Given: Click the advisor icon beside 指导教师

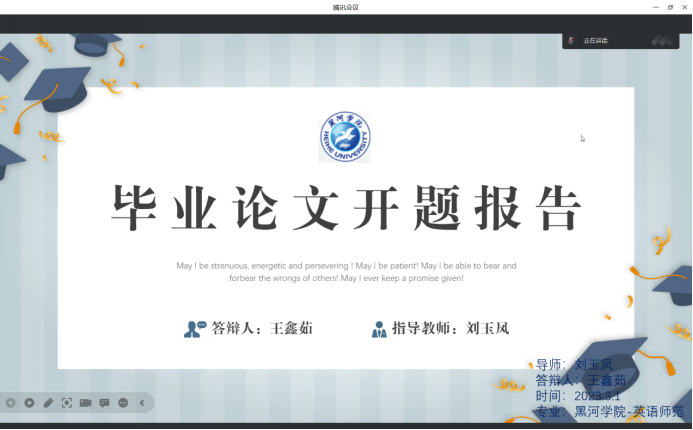Looking at the screenshot, I should coord(378,328).
